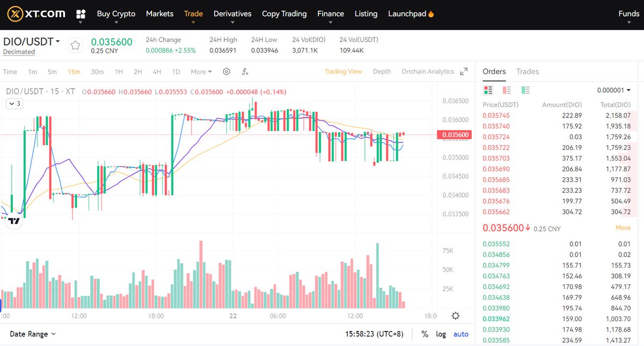
Task: Show combined buy and sell order book view
Action: pos(488,90)
